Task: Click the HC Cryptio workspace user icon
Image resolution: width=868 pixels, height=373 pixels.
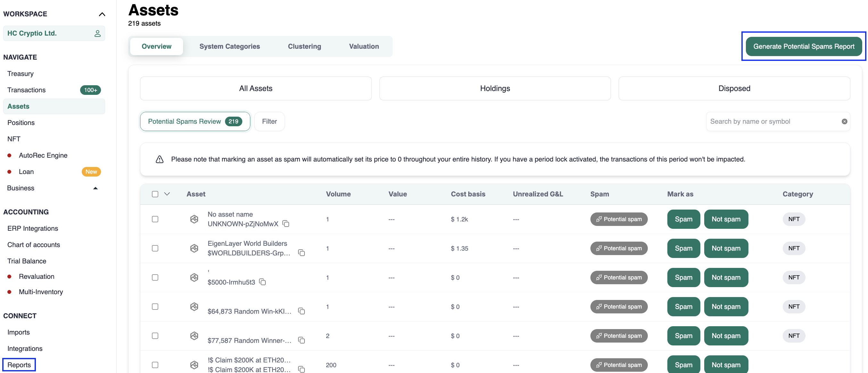Action: tap(97, 33)
